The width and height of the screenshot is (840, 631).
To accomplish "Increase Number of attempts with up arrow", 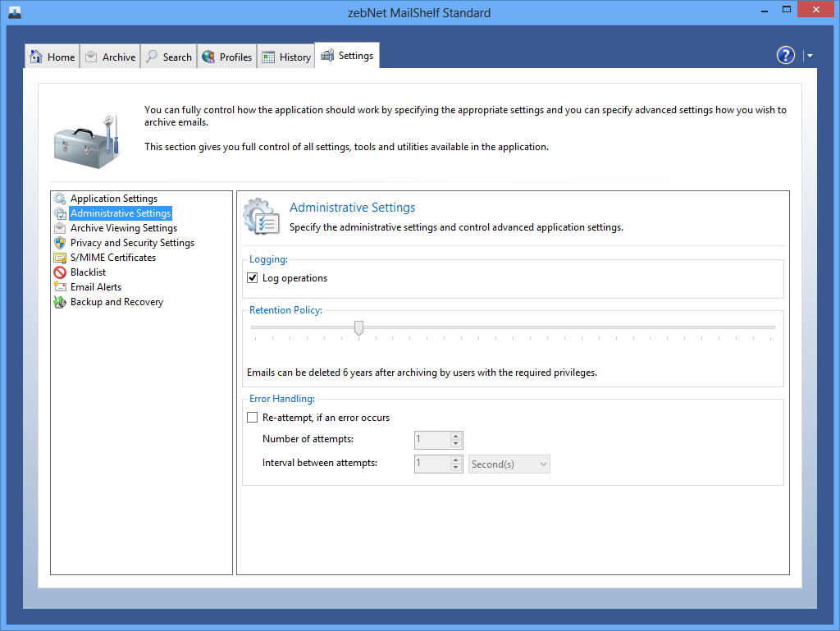I will pos(457,436).
